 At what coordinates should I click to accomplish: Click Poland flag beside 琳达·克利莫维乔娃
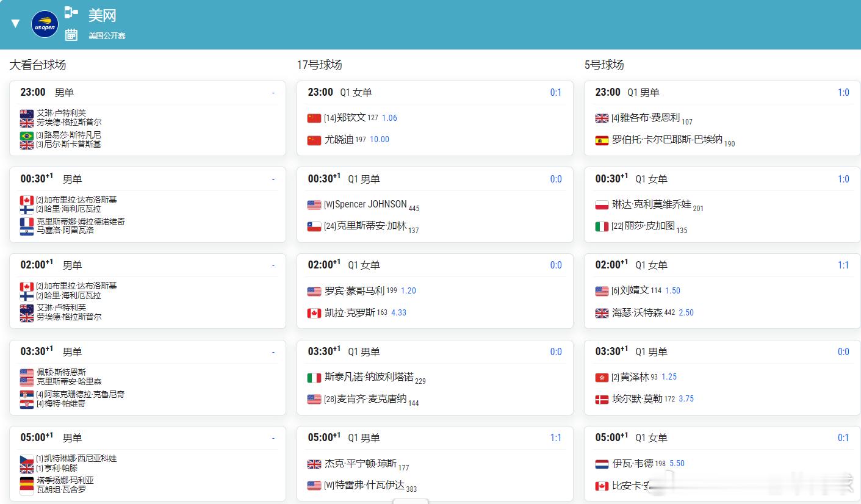point(602,205)
